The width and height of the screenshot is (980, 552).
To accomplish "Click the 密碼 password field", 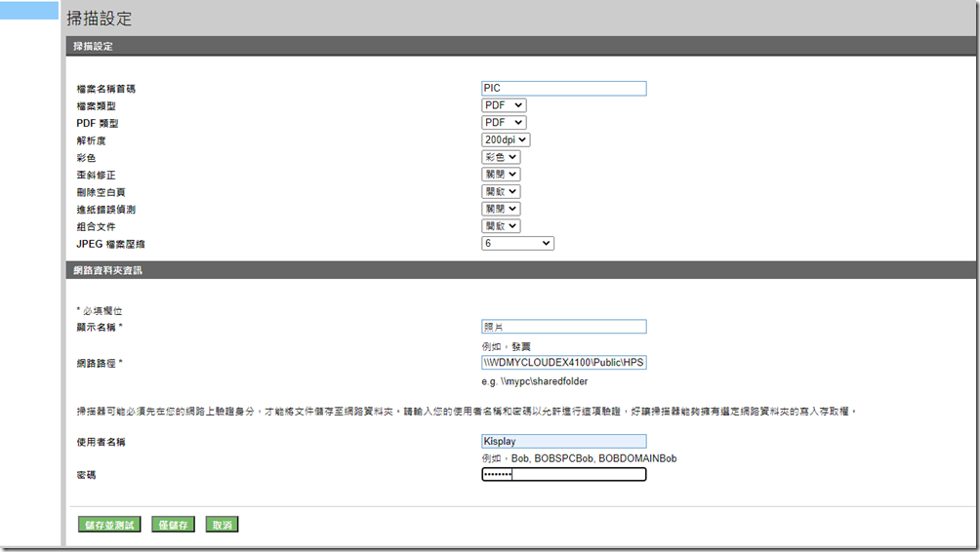I will [x=563, y=475].
